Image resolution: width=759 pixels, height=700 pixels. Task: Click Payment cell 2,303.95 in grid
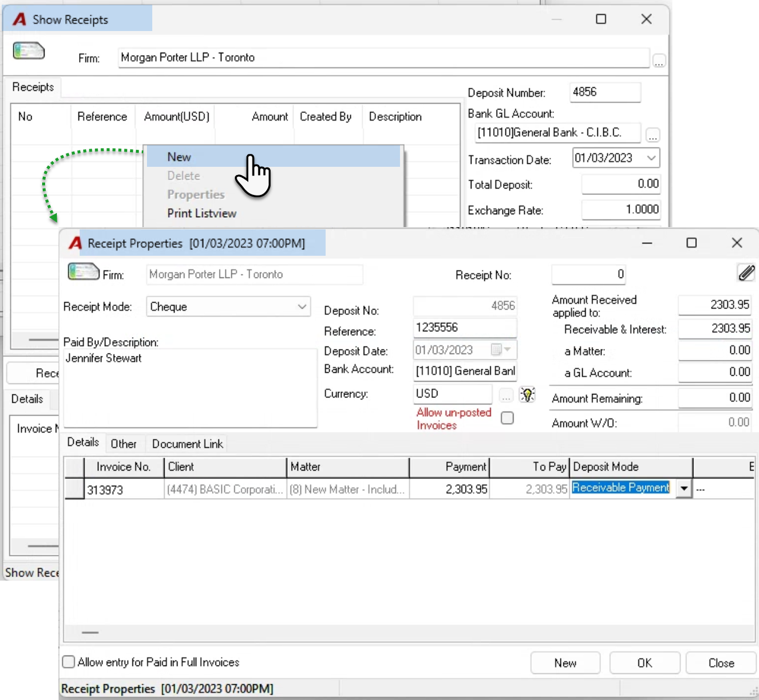(449, 489)
